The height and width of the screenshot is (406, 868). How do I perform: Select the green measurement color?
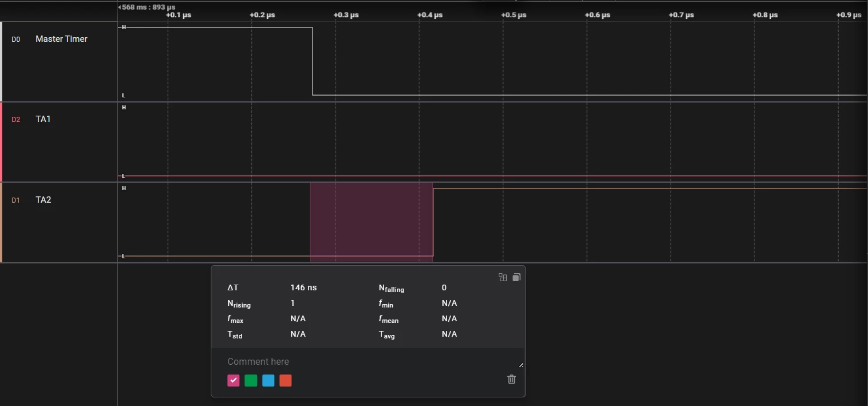pyautogui.click(x=251, y=380)
